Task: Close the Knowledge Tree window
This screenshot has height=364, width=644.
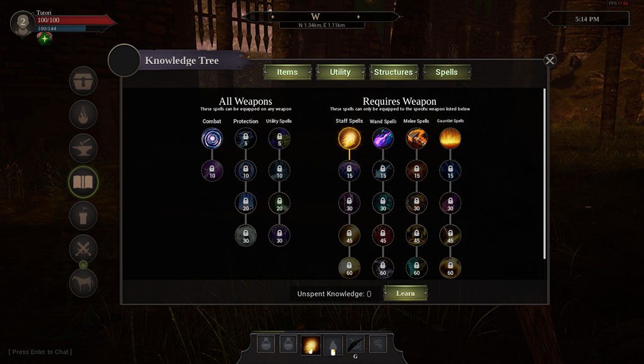Action: (x=550, y=60)
